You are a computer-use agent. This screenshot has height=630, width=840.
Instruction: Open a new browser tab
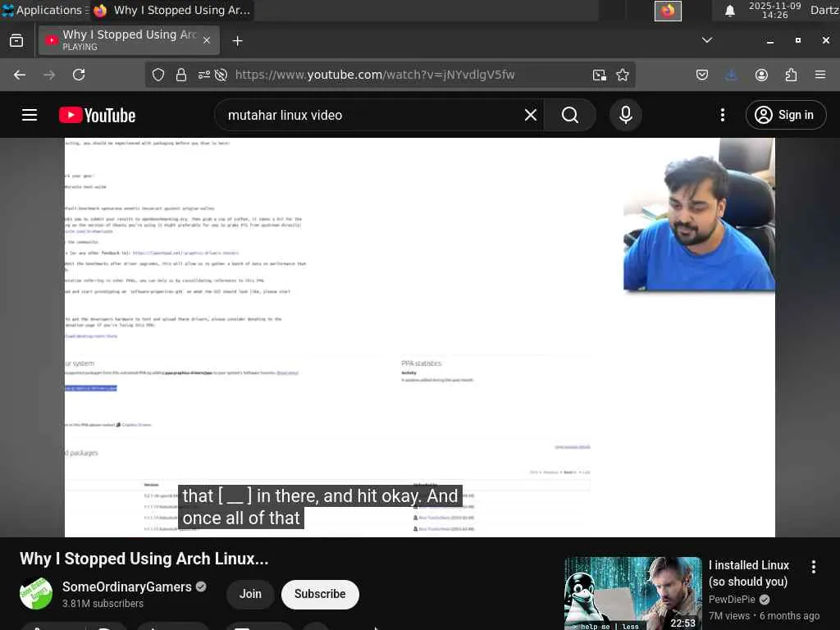point(237,41)
